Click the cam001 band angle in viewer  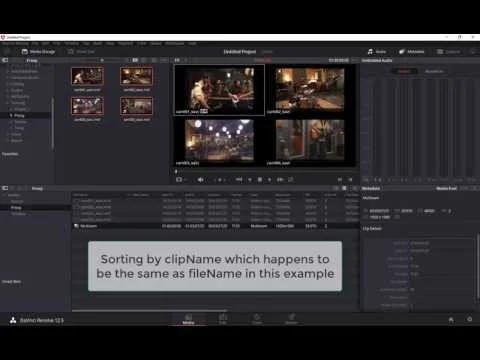[219, 90]
